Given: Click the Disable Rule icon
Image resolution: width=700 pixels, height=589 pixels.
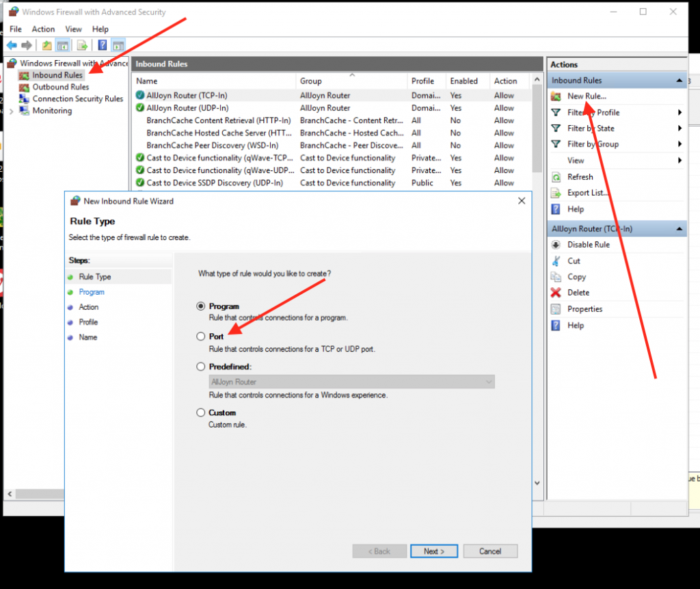Looking at the screenshot, I should pos(556,245).
